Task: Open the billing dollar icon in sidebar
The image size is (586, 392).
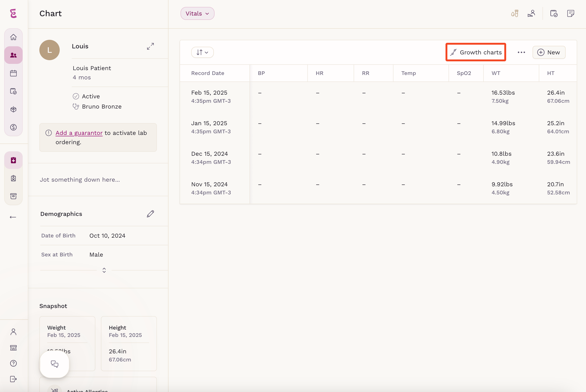Action: 13,127
